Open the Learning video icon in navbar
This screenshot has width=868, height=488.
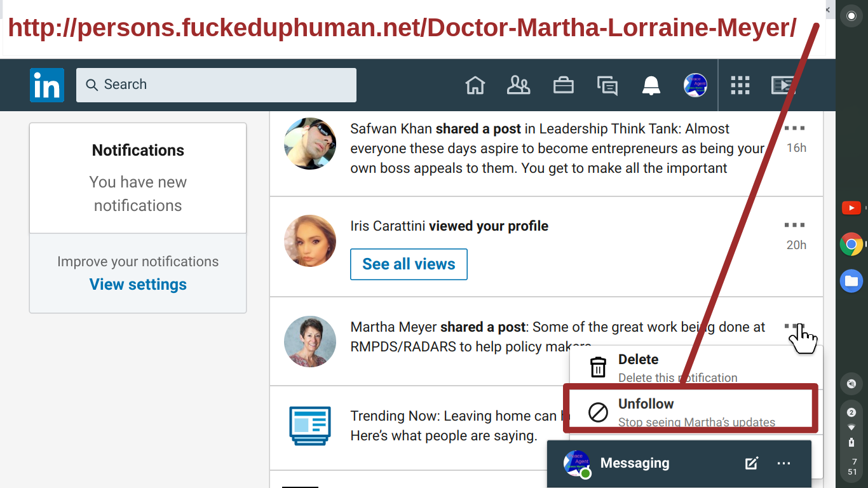783,85
